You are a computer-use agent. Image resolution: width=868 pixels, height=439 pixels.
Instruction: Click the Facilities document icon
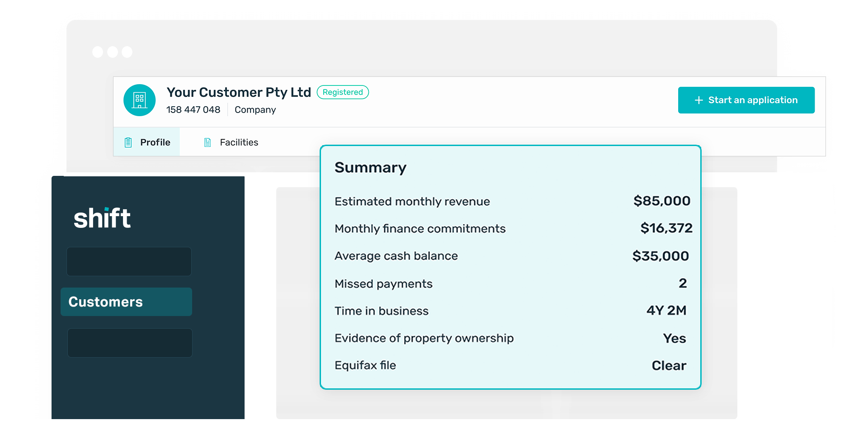[x=208, y=142]
